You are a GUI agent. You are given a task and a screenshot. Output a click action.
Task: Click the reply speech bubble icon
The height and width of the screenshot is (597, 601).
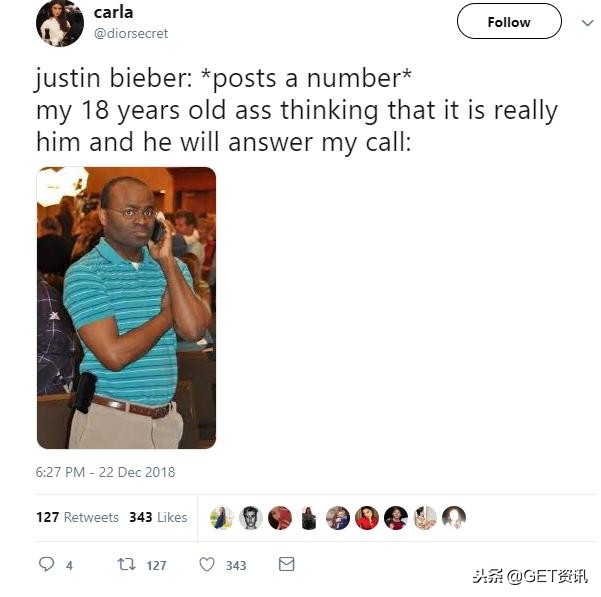47,564
